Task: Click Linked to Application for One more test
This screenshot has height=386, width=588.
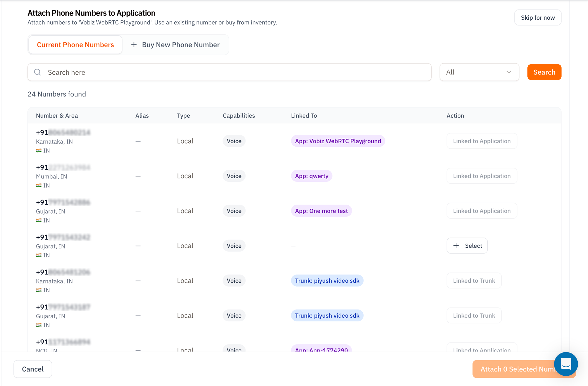Action: [482, 211]
